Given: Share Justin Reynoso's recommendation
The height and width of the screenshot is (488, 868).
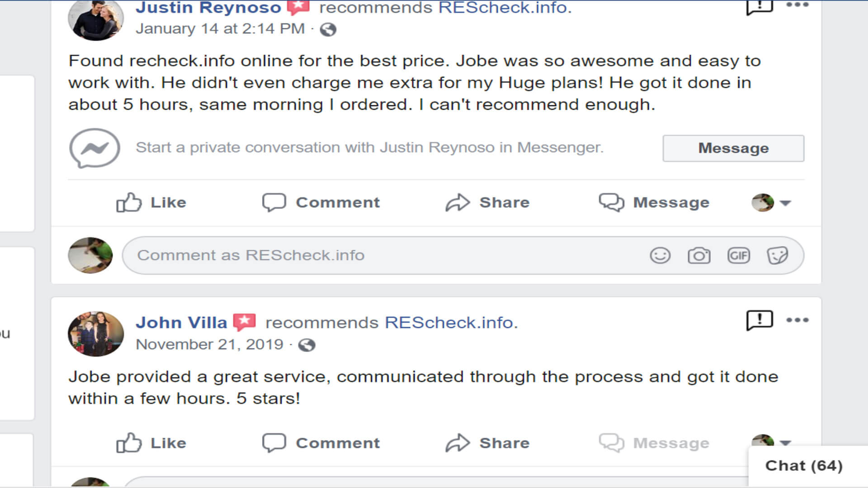Looking at the screenshot, I should (487, 202).
